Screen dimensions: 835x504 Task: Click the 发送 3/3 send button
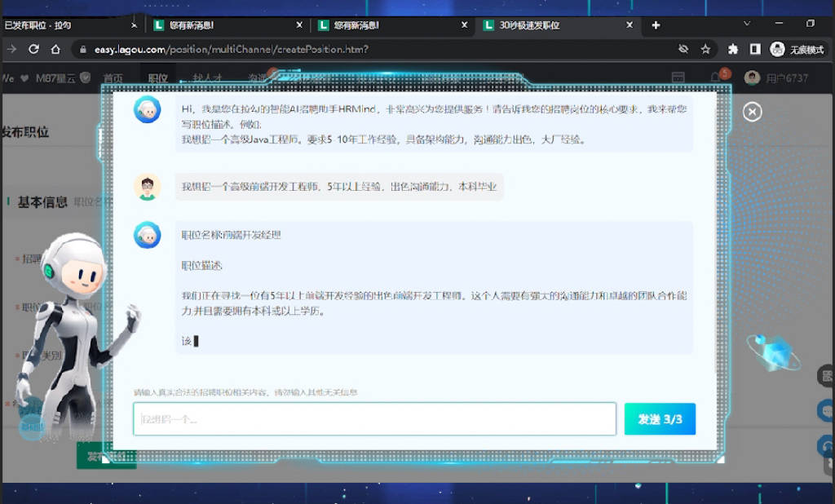(x=660, y=418)
